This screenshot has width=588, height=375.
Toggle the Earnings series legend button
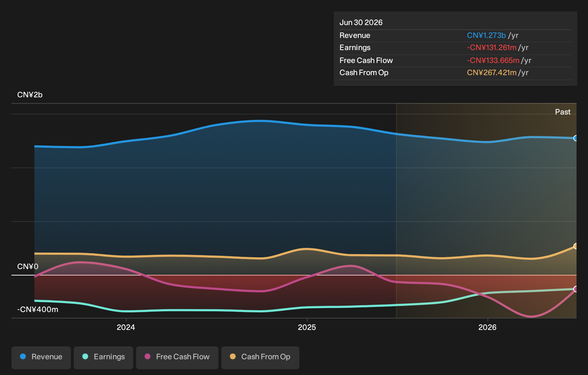103,357
